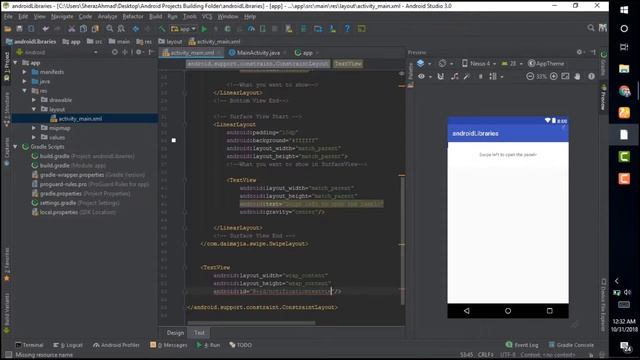Screen dimensions: 640x360
Task: Collapse the Gradle Scripts node
Action: coord(16,147)
